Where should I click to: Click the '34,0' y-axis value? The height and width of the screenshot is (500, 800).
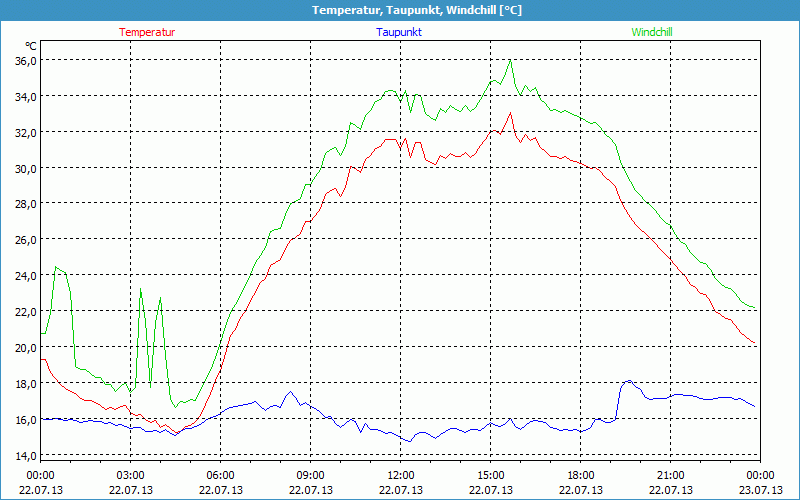tap(26, 96)
